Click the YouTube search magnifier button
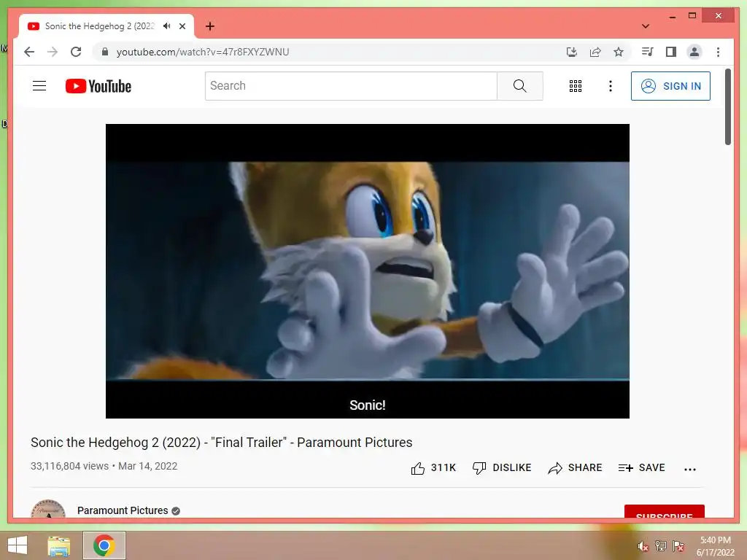The height and width of the screenshot is (560, 747). (x=519, y=86)
